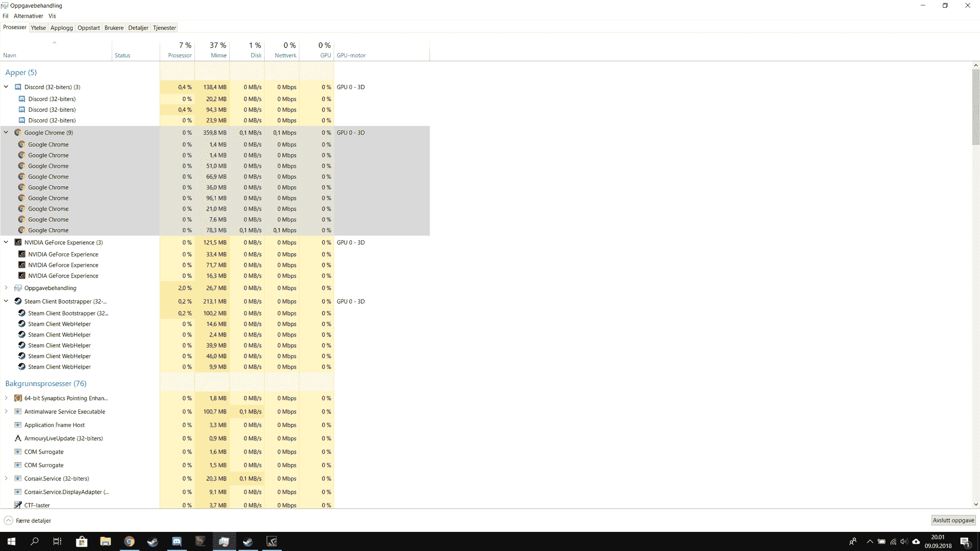The width and height of the screenshot is (980, 551).
Task: Switch to the Tjenester tab
Action: click(165, 28)
